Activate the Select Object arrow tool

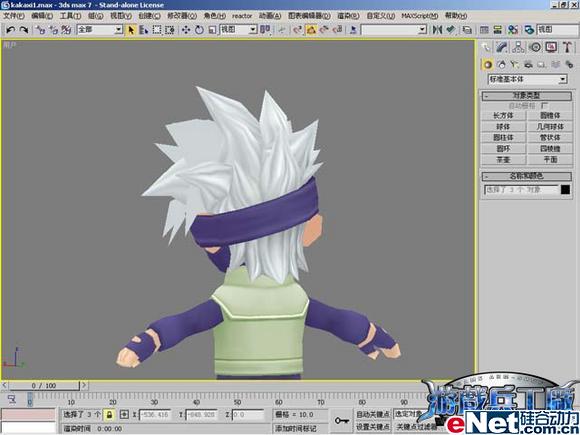tap(130, 30)
